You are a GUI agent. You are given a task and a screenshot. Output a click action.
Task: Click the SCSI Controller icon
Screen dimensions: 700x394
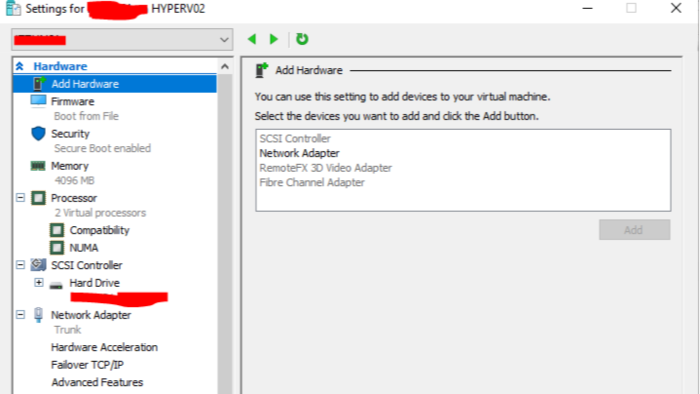[x=38, y=265]
